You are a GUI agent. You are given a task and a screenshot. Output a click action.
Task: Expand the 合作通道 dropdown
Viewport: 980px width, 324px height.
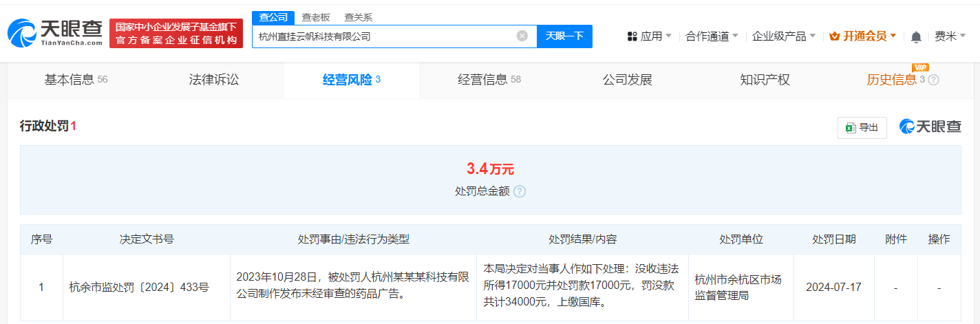point(712,36)
